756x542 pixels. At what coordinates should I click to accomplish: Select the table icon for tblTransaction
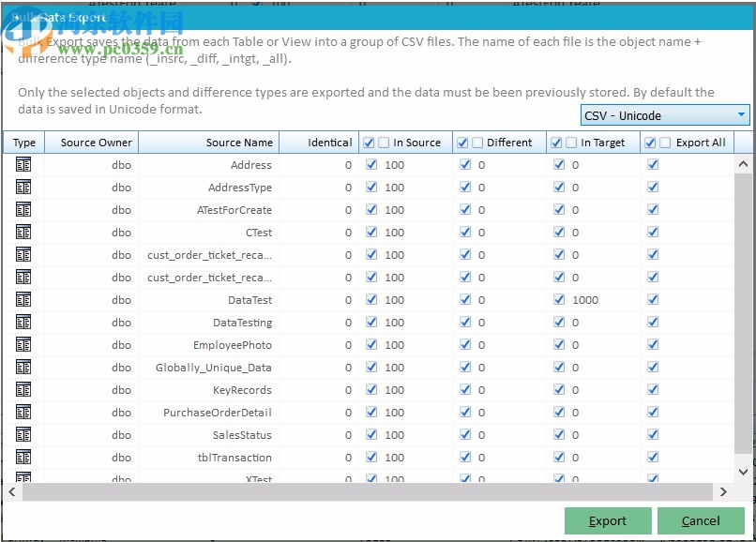23,457
